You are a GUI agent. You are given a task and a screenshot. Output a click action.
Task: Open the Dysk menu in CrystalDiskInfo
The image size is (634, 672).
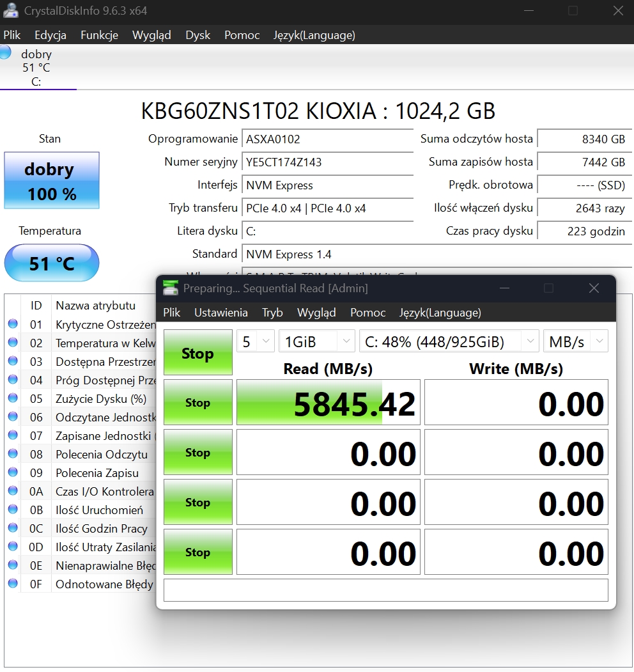coord(197,35)
